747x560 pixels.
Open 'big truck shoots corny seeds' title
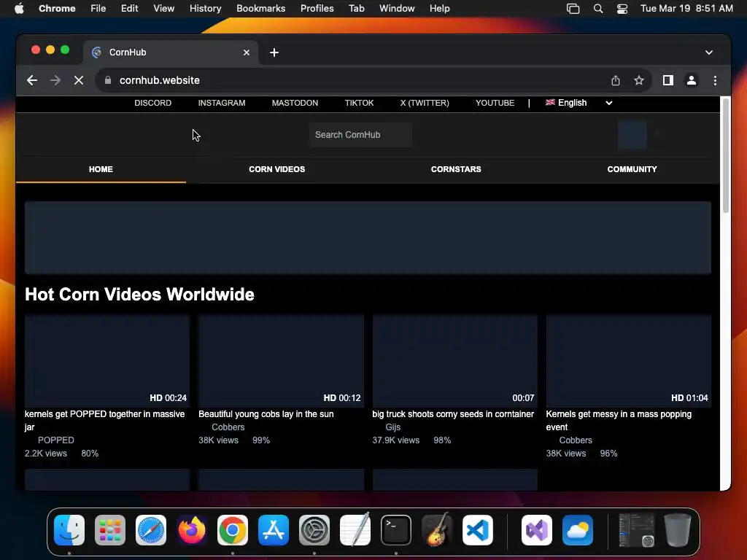pos(453,414)
